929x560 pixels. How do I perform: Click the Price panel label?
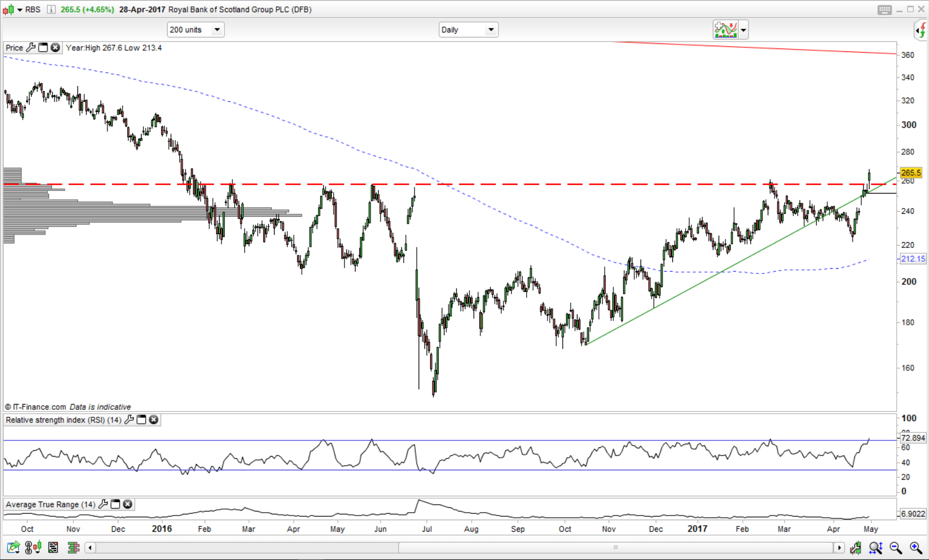tap(14, 47)
